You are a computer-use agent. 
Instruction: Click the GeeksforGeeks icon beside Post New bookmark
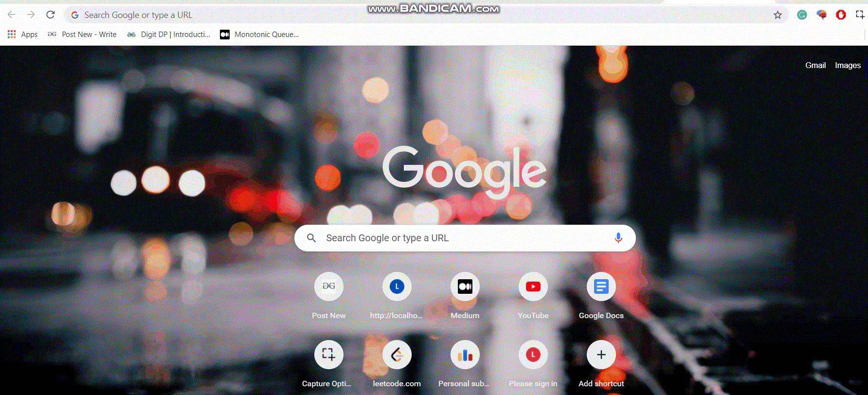[x=52, y=35]
